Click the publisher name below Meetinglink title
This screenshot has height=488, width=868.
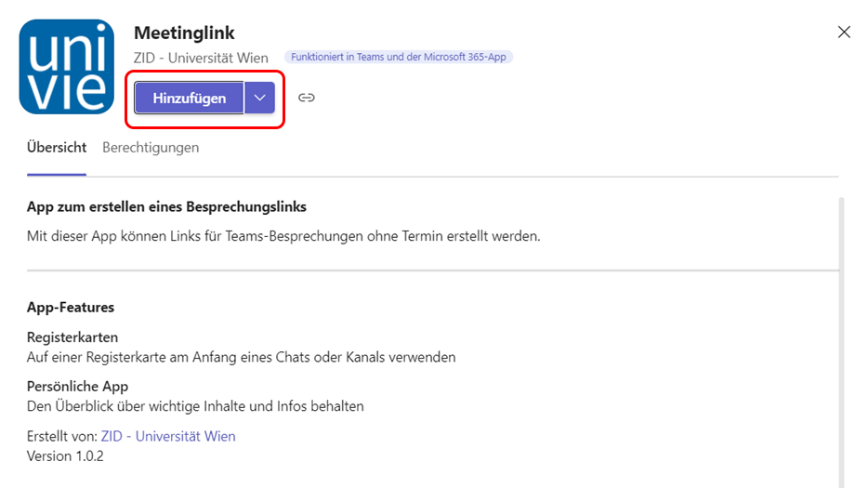[202, 58]
